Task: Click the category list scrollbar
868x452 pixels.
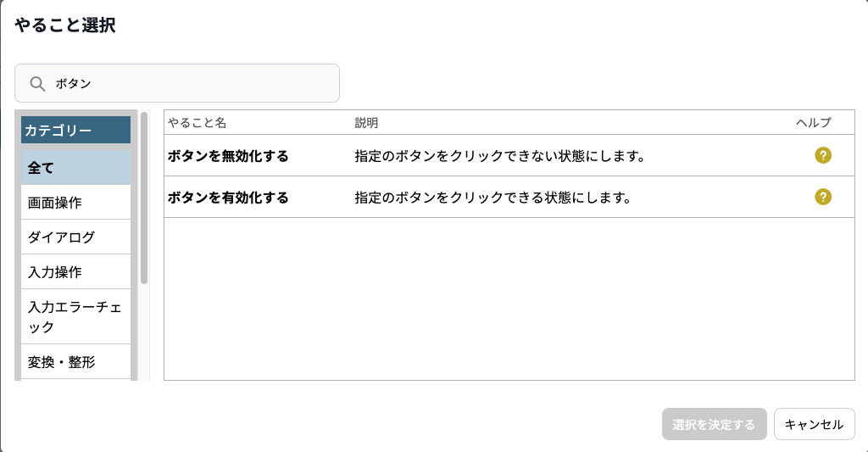Action: (x=144, y=198)
